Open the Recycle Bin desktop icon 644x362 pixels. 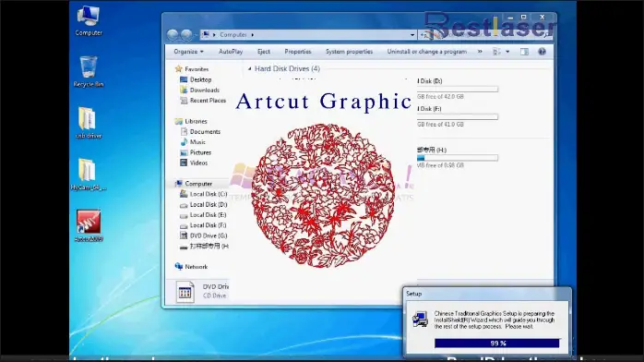click(89, 71)
